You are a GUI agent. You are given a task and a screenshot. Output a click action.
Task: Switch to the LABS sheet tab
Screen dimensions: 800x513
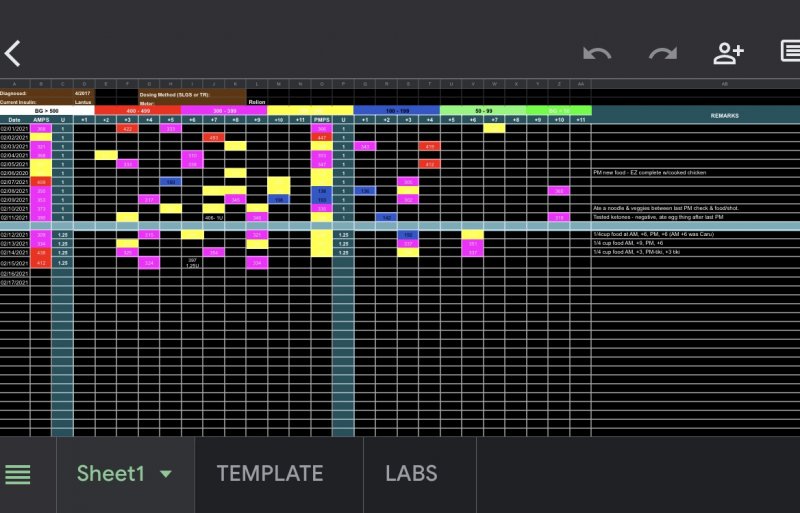[x=411, y=474]
